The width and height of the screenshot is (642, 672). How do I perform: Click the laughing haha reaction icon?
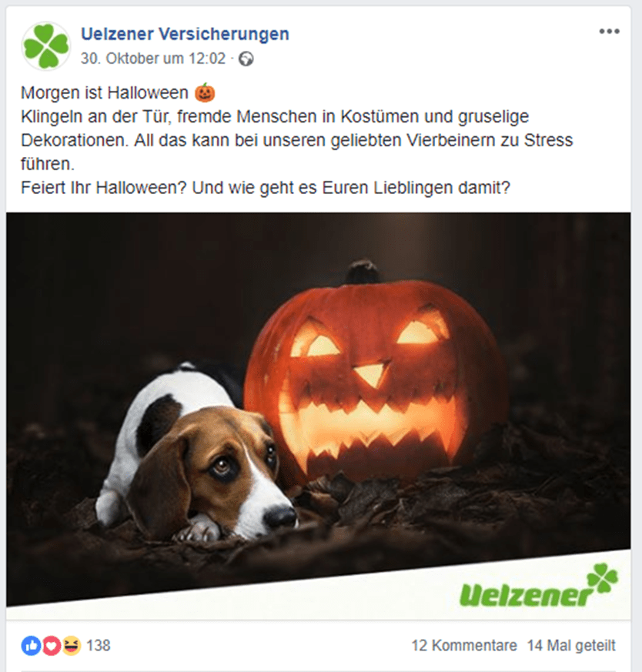point(71,645)
